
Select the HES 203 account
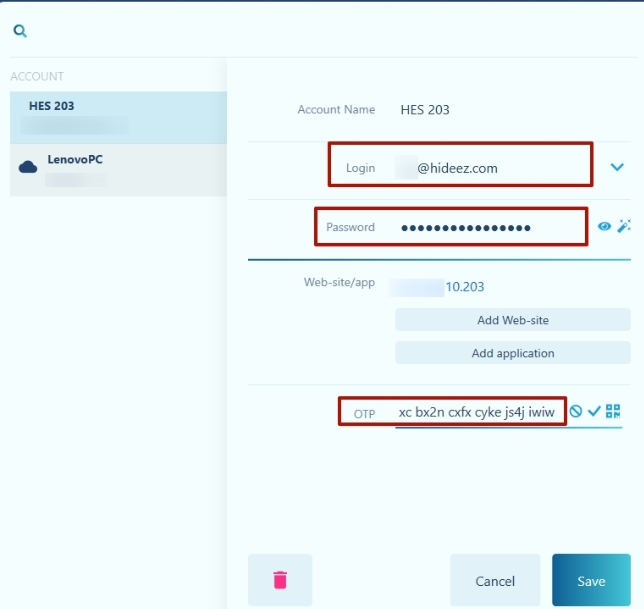pyautogui.click(x=118, y=116)
